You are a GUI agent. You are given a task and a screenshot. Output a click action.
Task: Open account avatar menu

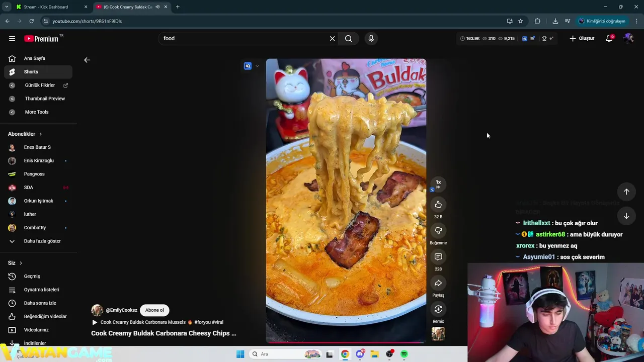point(628,39)
